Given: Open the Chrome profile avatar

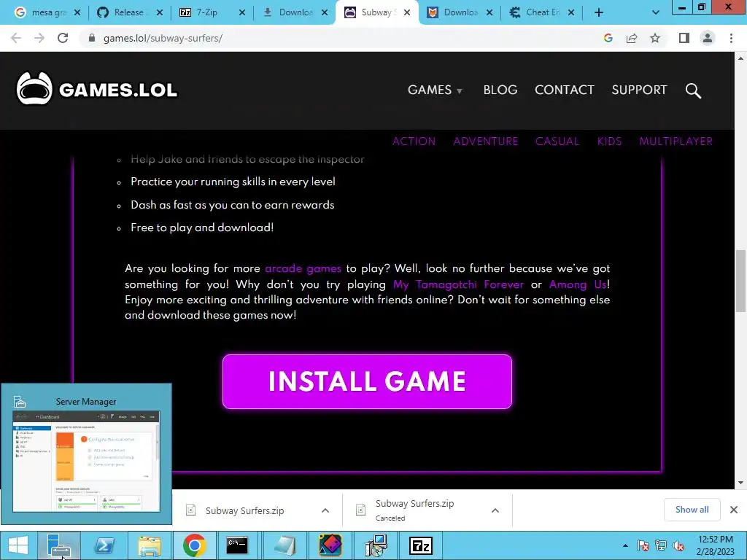Looking at the screenshot, I should (x=708, y=38).
